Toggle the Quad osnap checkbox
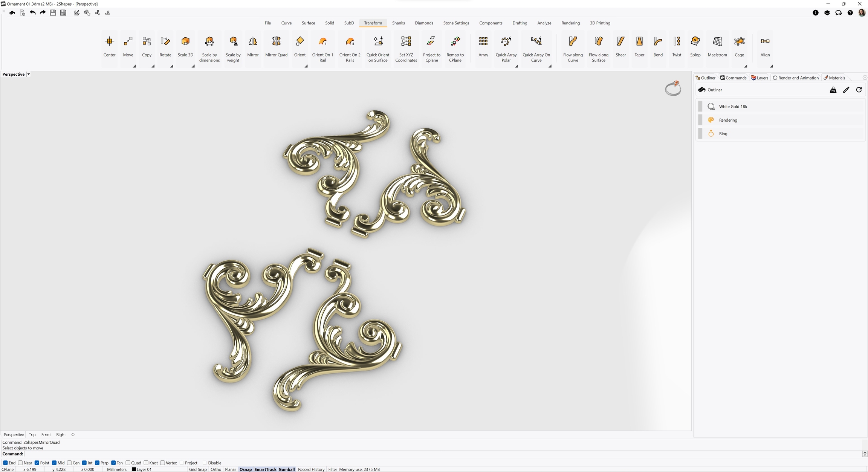This screenshot has width=868, height=472. (128, 463)
